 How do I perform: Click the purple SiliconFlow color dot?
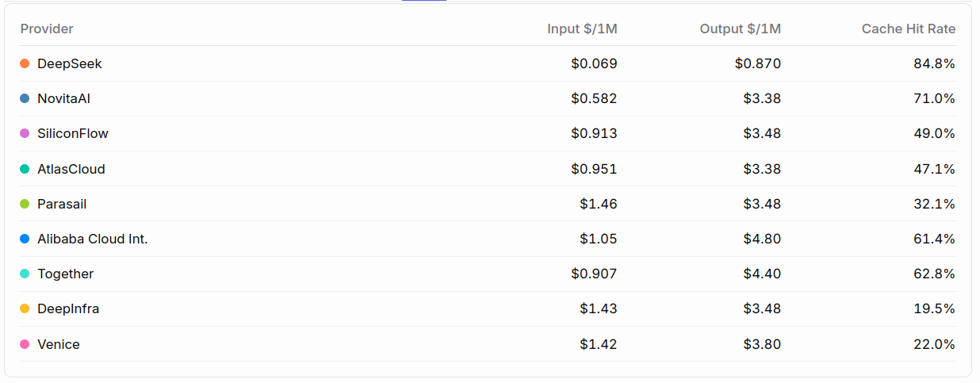point(25,133)
